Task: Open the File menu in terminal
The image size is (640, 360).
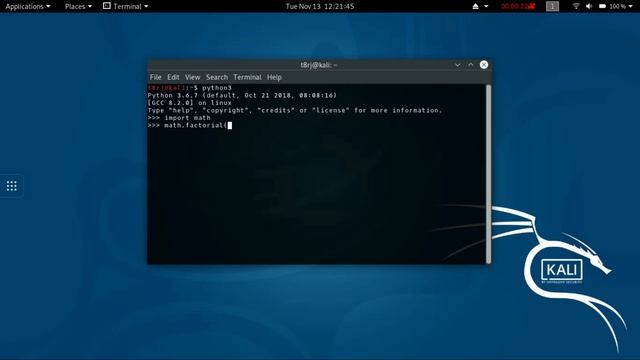Action: click(156, 77)
